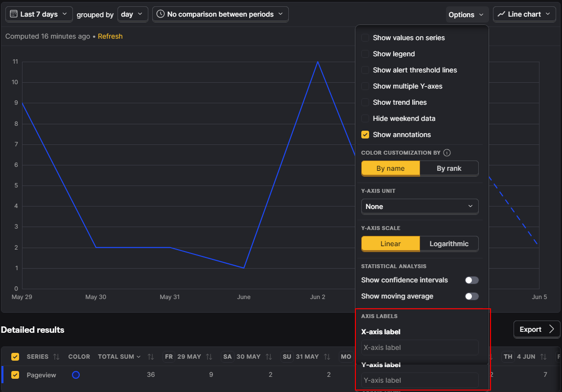Viewport: 562px width, 392px height.
Task: Open the No comparison between periods dropdown
Action: point(220,14)
